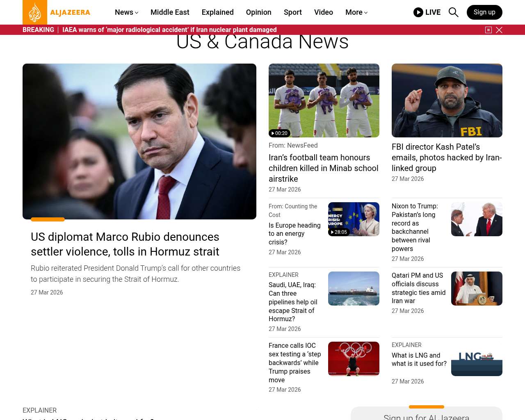This screenshot has height=420, width=525.
Task: Close the breaking news banner
Action: 499,30
